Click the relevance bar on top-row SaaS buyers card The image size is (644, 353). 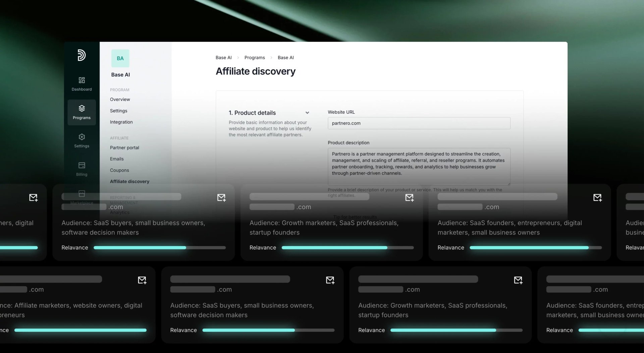tap(160, 248)
